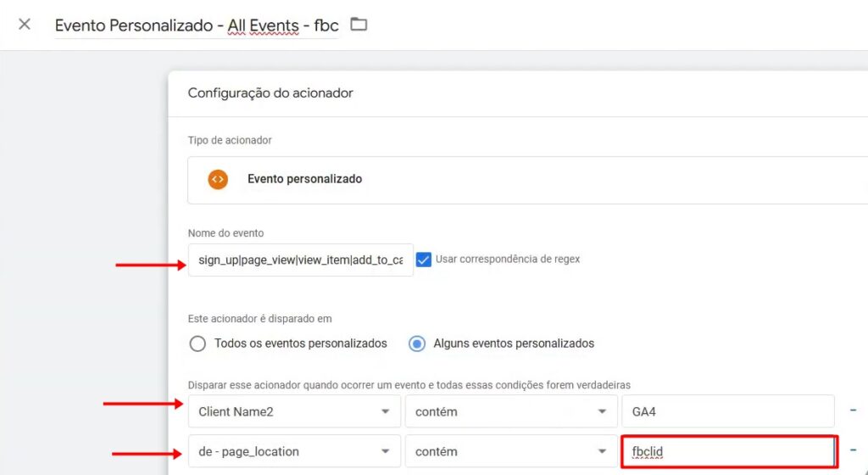Open the Client Name2 variable dropdown
This screenshot has height=475, width=868.
294,411
